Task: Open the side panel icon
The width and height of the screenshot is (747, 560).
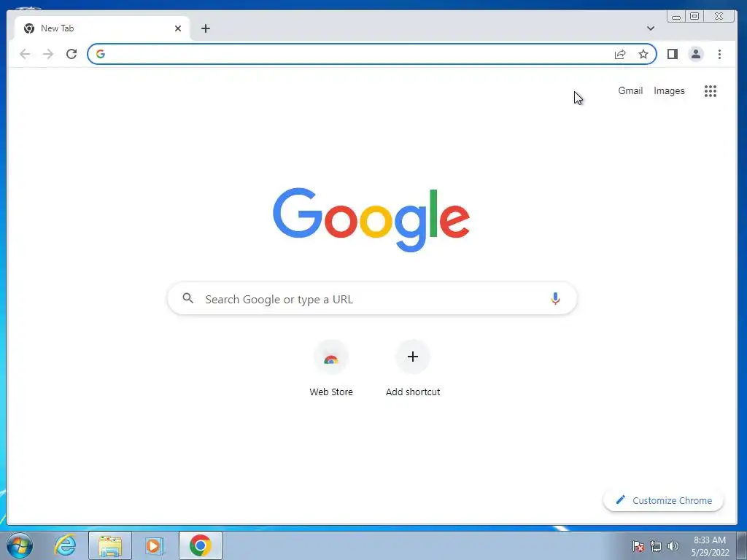Action: coord(672,54)
